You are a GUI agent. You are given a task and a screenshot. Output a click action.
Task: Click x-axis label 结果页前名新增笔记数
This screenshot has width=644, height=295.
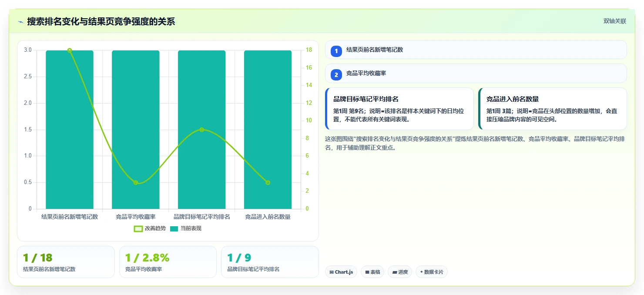(70, 217)
